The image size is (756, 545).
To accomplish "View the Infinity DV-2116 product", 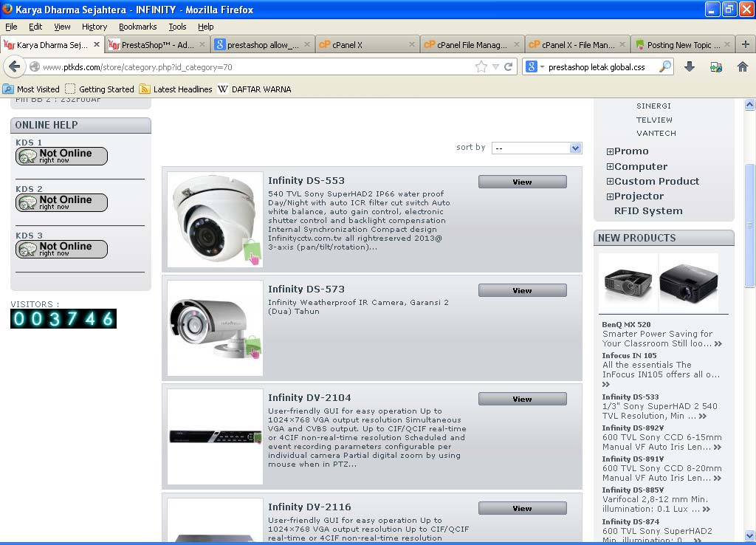I will tap(522, 508).
